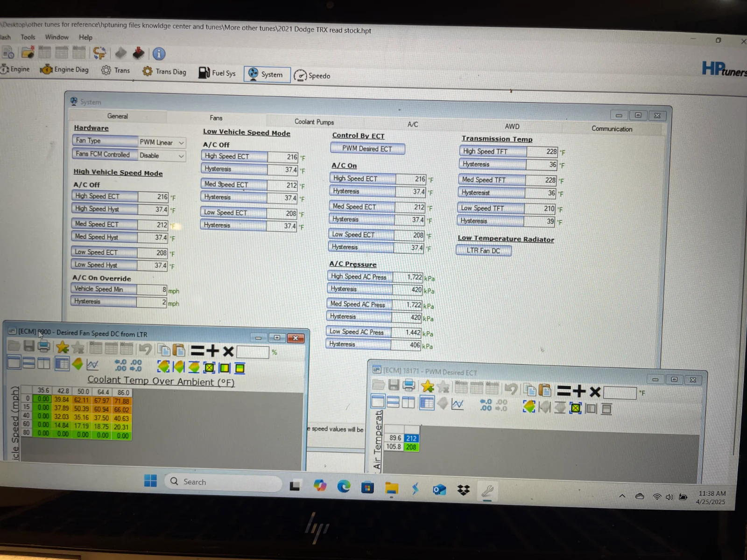Click the print icon in PWM Desired ECT window
The width and height of the screenshot is (747, 560).
409,385
